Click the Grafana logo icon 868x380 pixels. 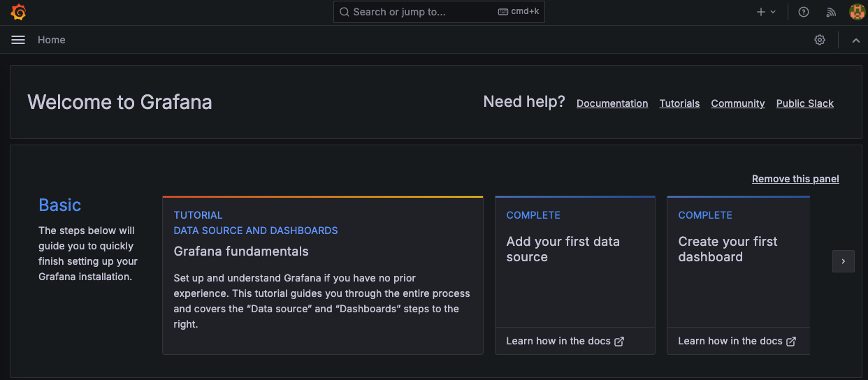tap(19, 12)
